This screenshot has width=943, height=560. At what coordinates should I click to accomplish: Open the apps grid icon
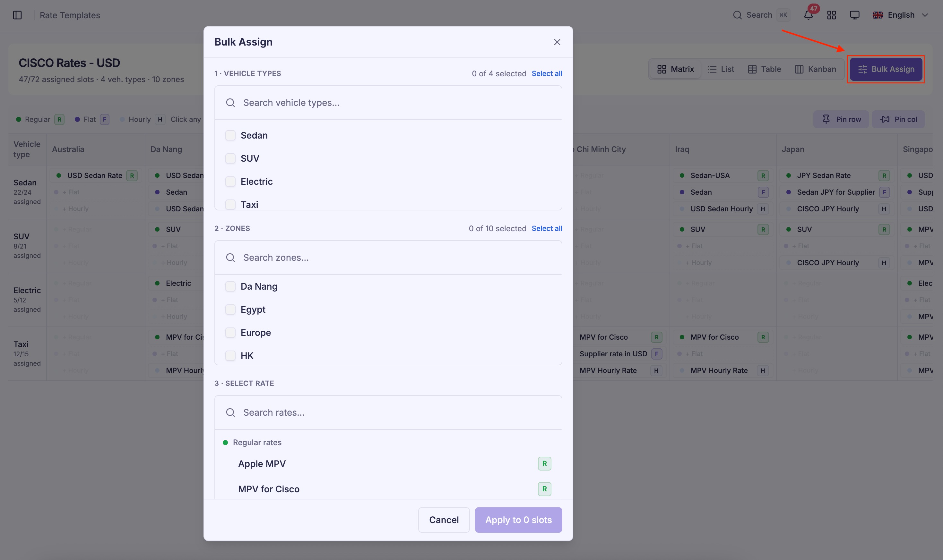point(832,15)
